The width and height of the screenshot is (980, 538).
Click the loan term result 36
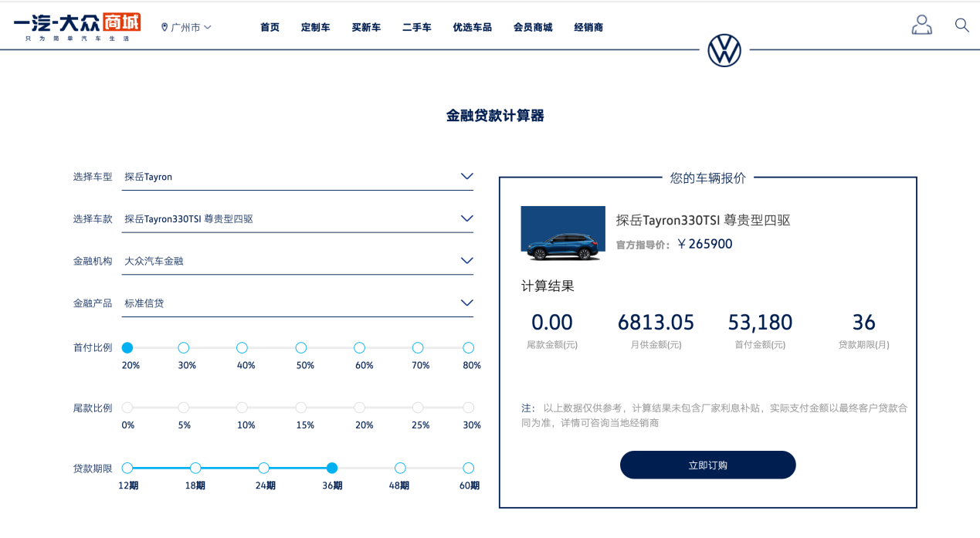(x=864, y=322)
